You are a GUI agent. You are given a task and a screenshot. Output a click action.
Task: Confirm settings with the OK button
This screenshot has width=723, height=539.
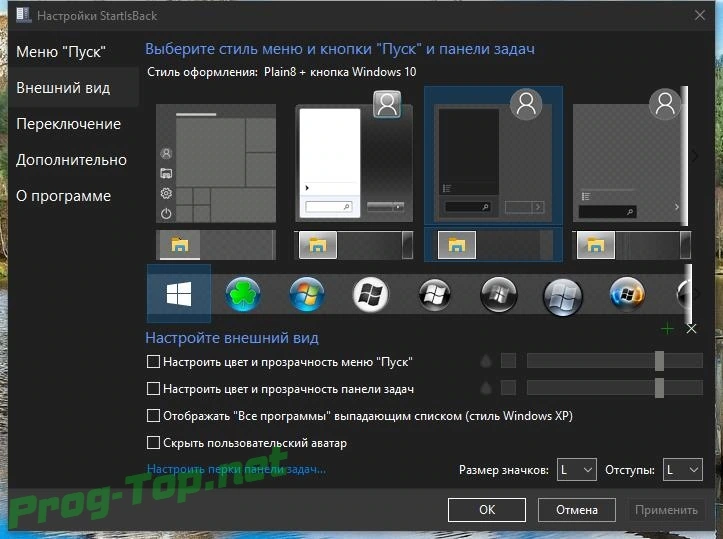487,509
